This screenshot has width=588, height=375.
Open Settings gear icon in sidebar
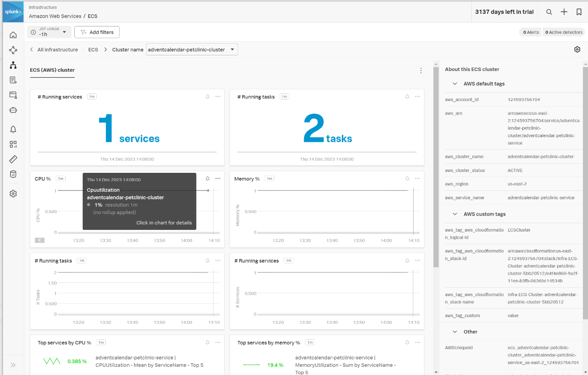click(x=13, y=193)
